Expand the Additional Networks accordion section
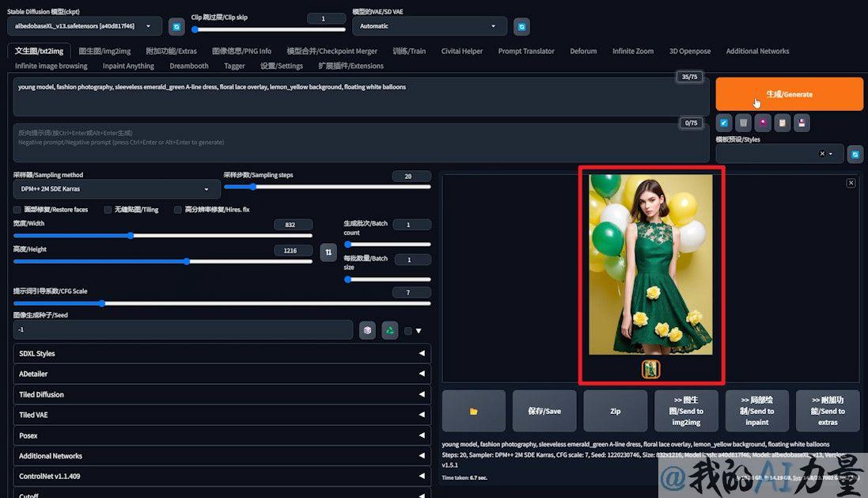 point(222,456)
